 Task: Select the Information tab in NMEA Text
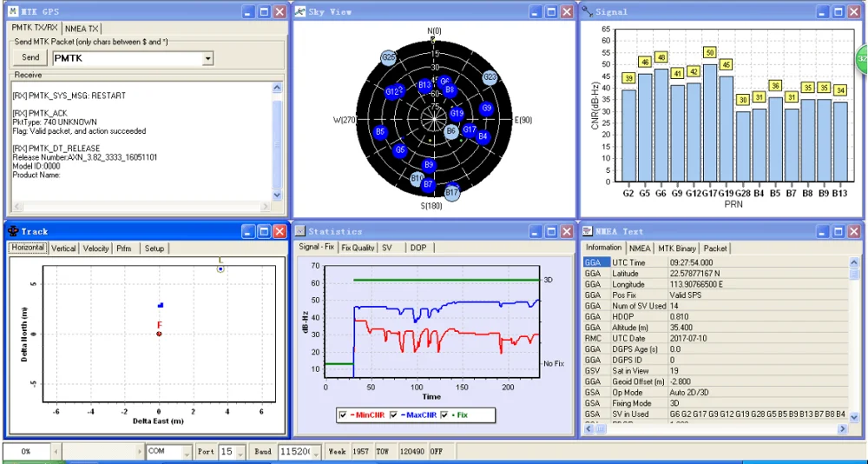(604, 248)
